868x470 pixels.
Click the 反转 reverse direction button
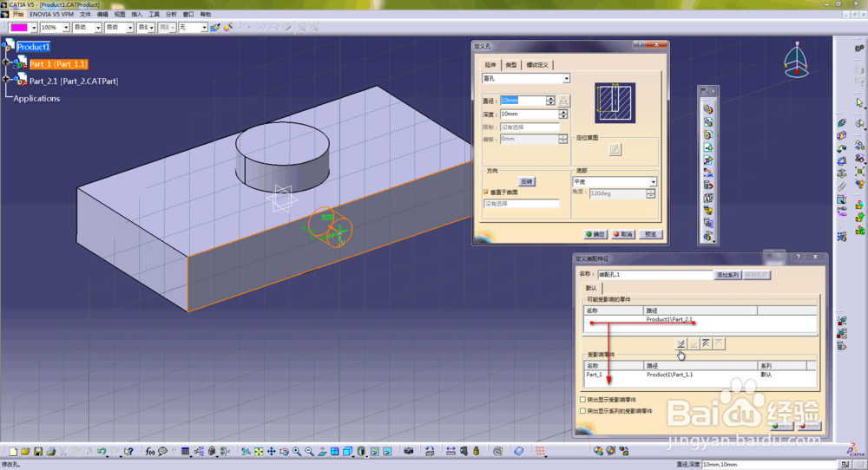click(x=527, y=181)
